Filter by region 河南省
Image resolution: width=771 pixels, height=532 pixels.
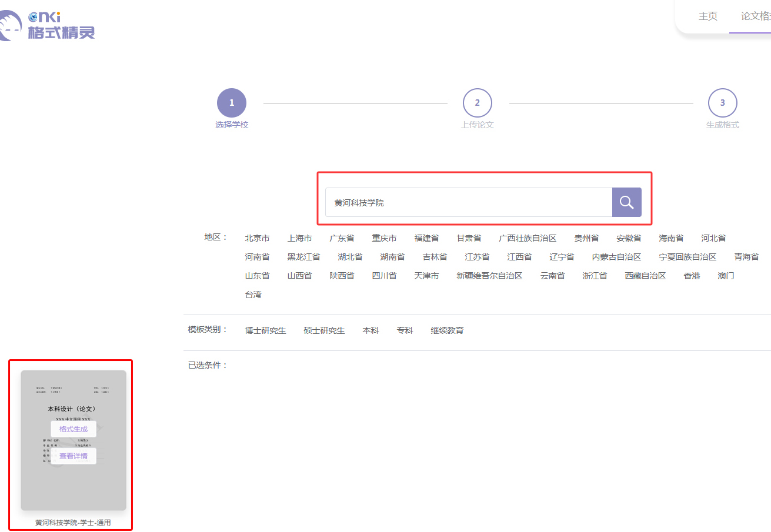(x=257, y=257)
